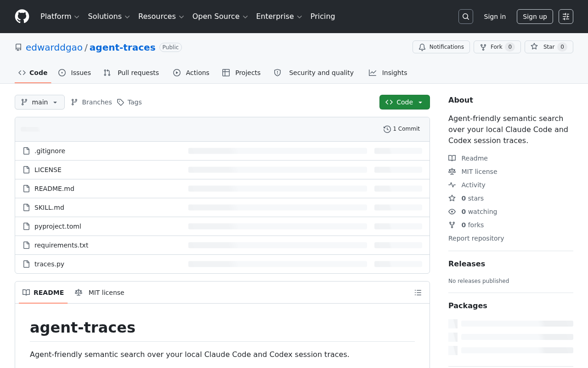The height and width of the screenshot is (368, 588).
Task: Click the repository icon beside edwarddgao
Action: 18,47
